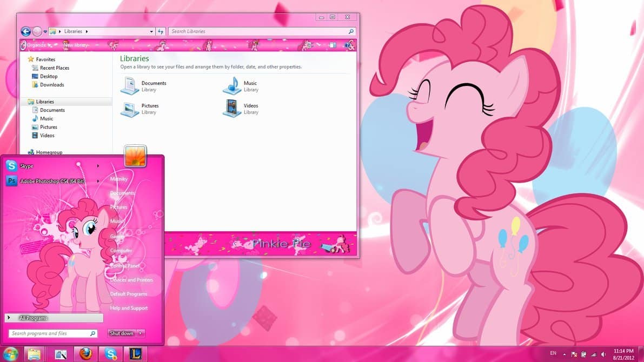Open the volume icon in system tray
Image resolution: width=644 pixels, height=362 pixels.
point(604,354)
